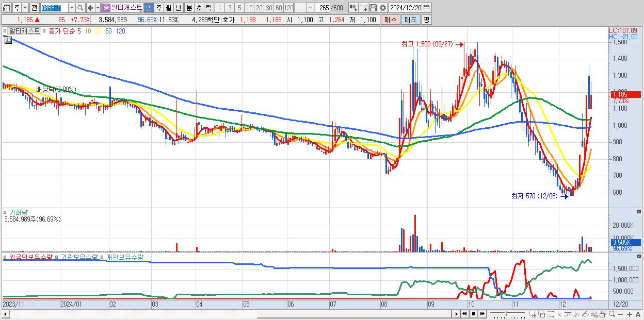Click the speaker sound icon
The height and width of the screenshot is (320, 644).
point(90,8)
